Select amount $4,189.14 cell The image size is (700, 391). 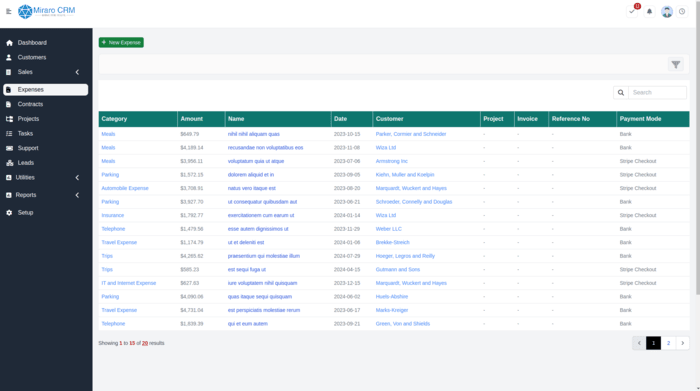192,148
